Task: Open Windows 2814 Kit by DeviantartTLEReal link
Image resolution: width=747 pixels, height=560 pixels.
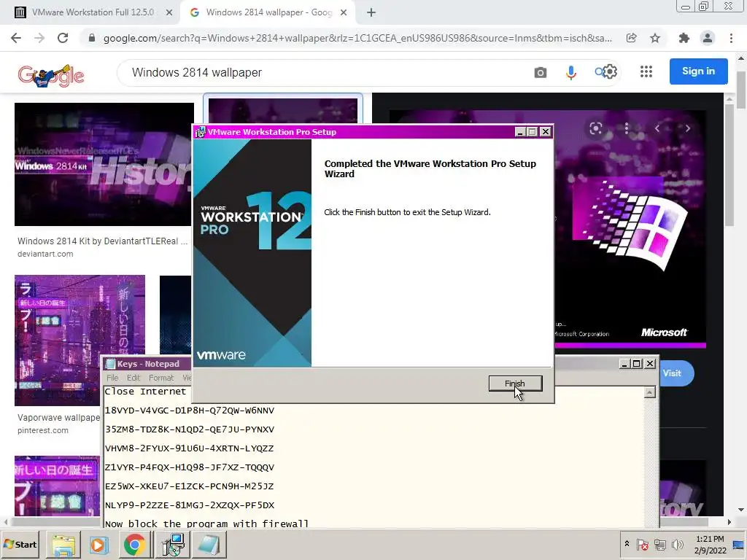Action: (x=102, y=241)
